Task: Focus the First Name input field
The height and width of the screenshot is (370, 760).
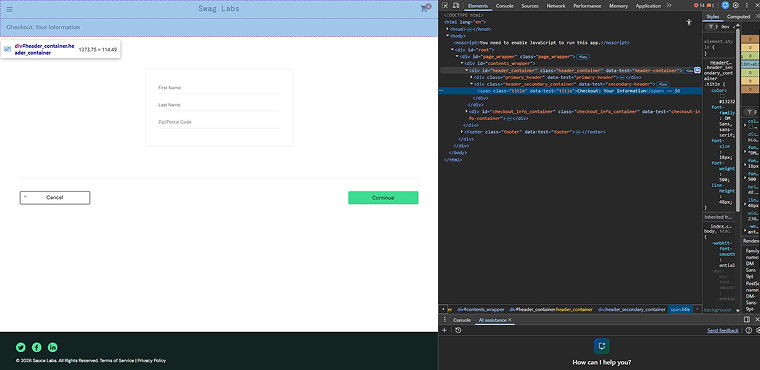Action: tap(219, 88)
